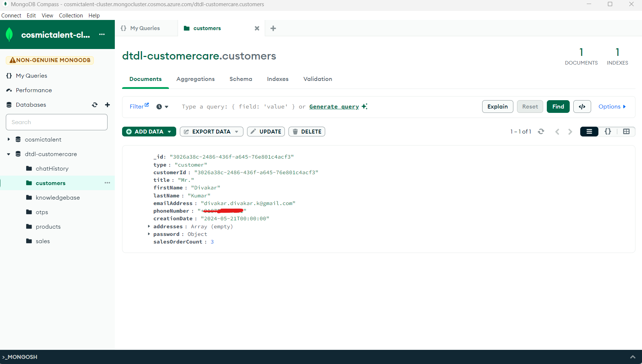Open the ADD DATA dropdown
This screenshot has height=364, width=642.
tap(149, 131)
